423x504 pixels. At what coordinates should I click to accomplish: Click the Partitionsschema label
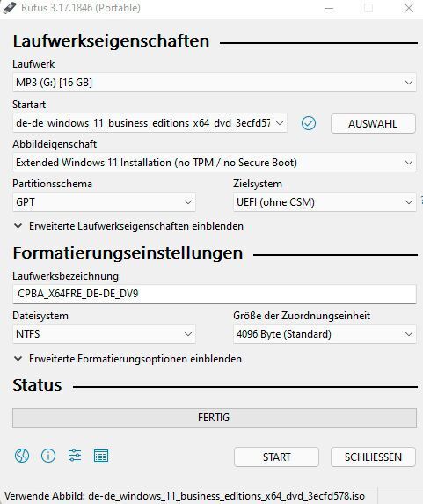(53, 184)
